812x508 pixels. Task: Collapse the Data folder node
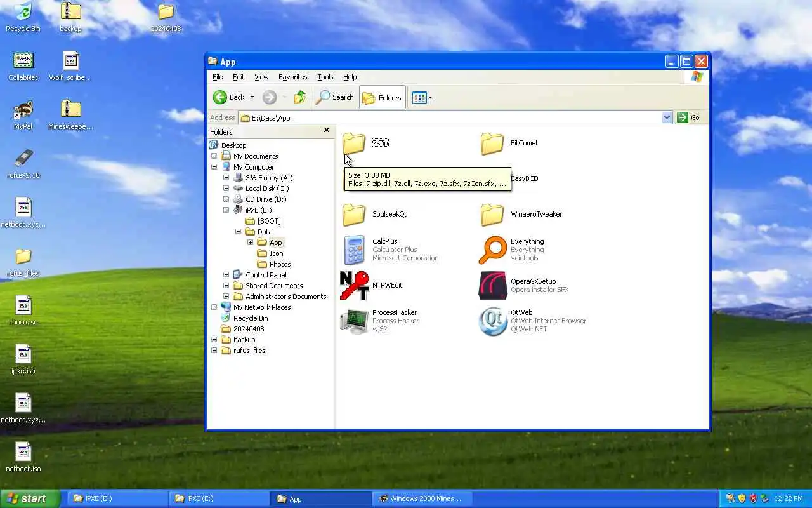point(238,232)
